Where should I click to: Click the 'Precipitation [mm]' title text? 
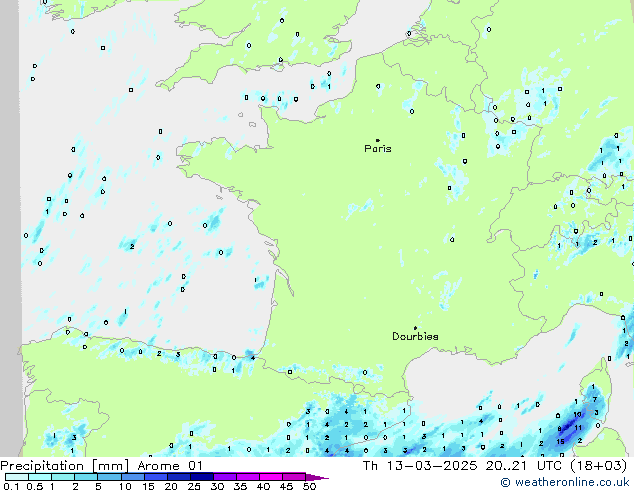[64, 466]
